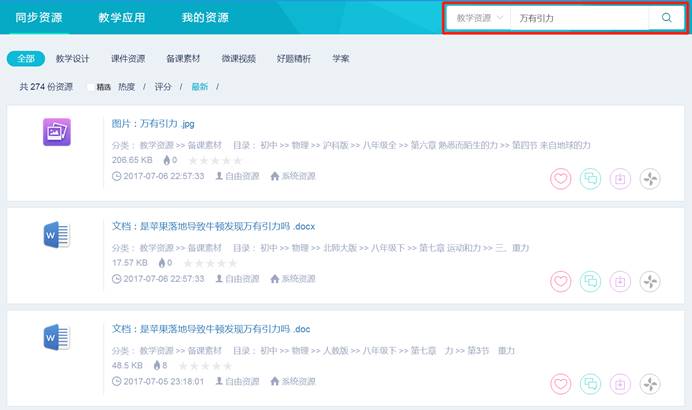This screenshot has height=410, width=692.
Task: Favorite the 万有引力 .jpg resource heart icon
Action: point(560,179)
